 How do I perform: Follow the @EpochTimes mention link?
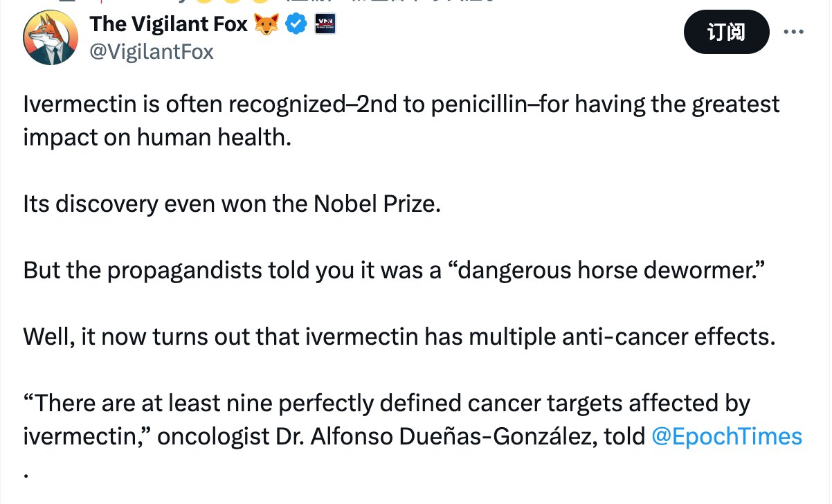(x=727, y=437)
